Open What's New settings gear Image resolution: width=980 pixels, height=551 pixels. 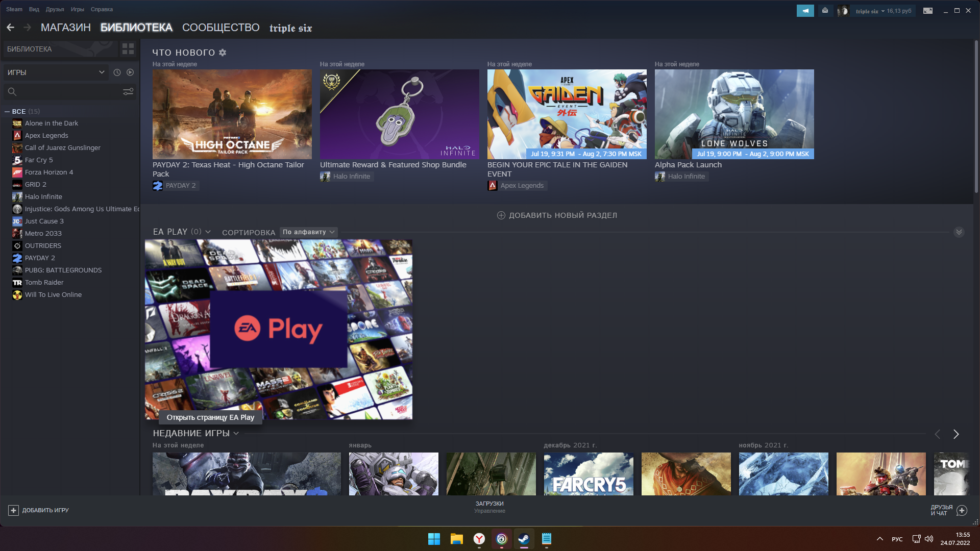[223, 53]
